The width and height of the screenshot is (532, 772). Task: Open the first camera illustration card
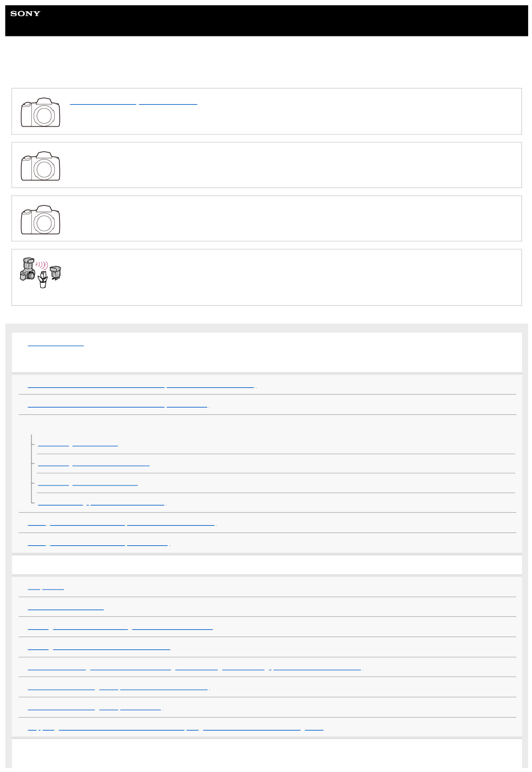click(x=267, y=111)
